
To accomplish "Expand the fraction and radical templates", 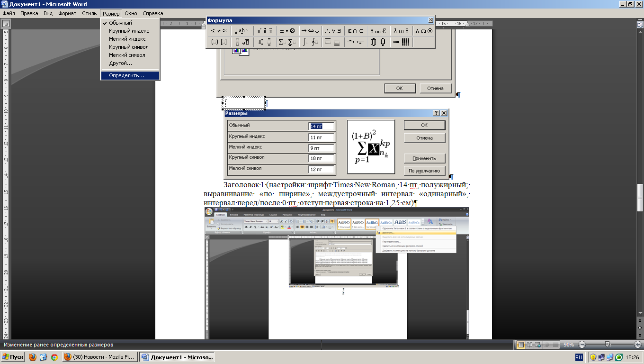I will tap(241, 42).
